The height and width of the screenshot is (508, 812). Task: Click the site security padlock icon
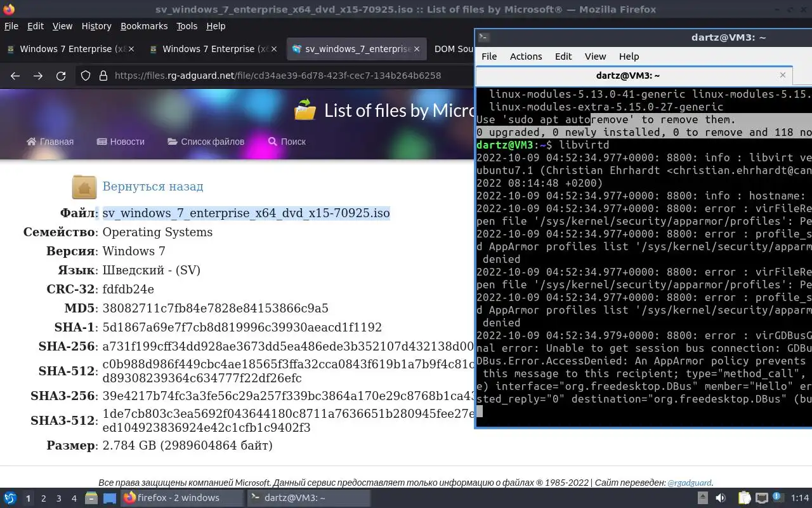[103, 76]
